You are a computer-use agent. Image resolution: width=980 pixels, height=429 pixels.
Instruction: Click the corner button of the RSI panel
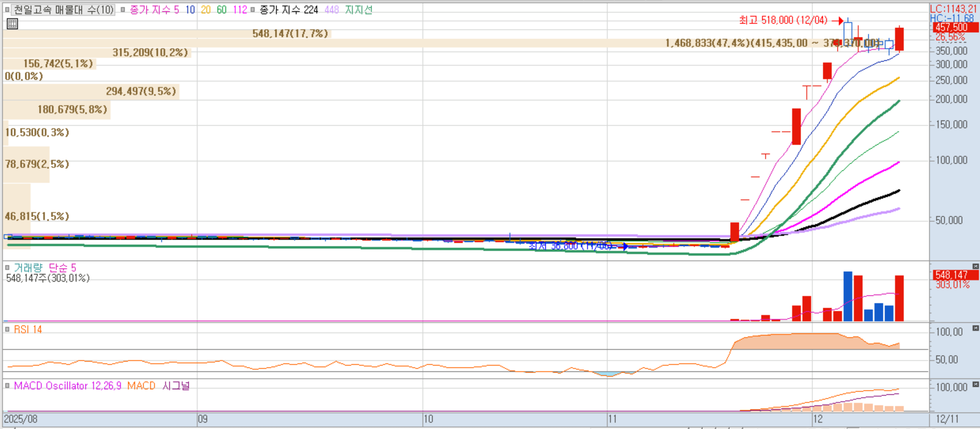coord(975,328)
